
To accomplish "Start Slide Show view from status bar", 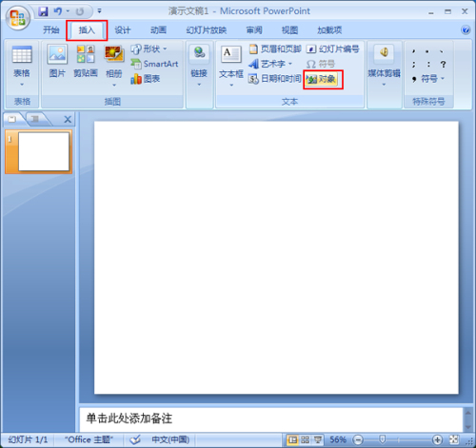I will pyautogui.click(x=318, y=439).
